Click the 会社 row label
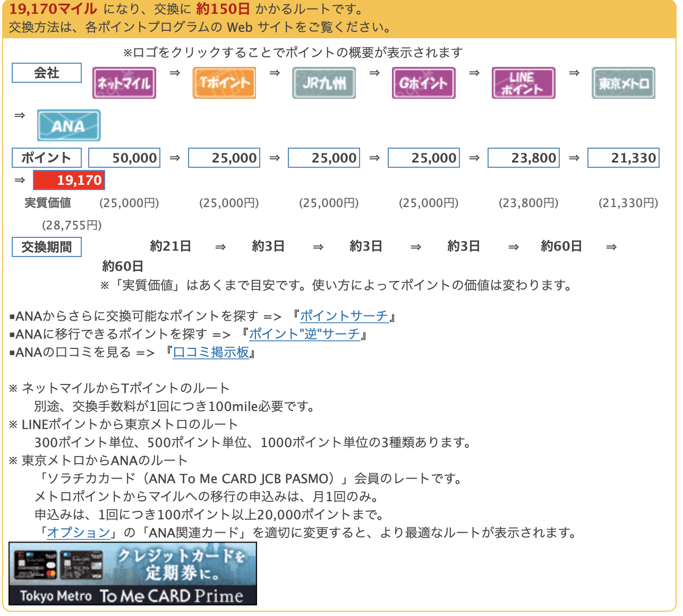This screenshot has height=616, width=683. pyautogui.click(x=47, y=73)
